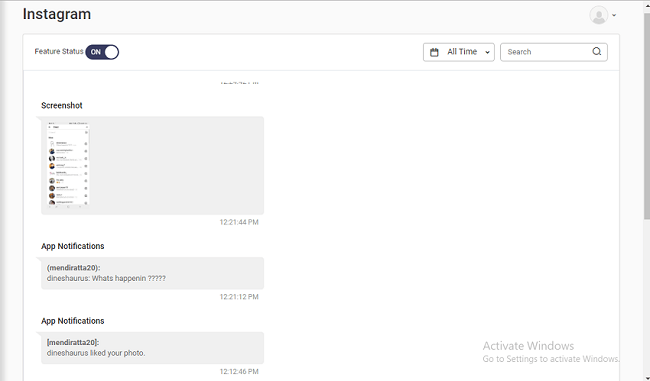Expand the arrow beside profile avatar
Screen dimensions: 650x381
coord(614,15)
